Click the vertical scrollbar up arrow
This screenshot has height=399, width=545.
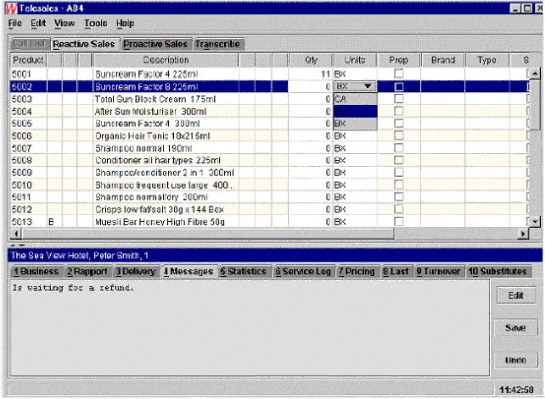coord(535,73)
